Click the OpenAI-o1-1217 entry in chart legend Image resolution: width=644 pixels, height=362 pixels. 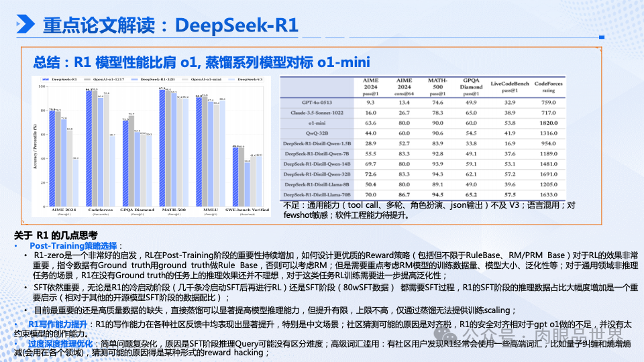pyautogui.click(x=105, y=79)
